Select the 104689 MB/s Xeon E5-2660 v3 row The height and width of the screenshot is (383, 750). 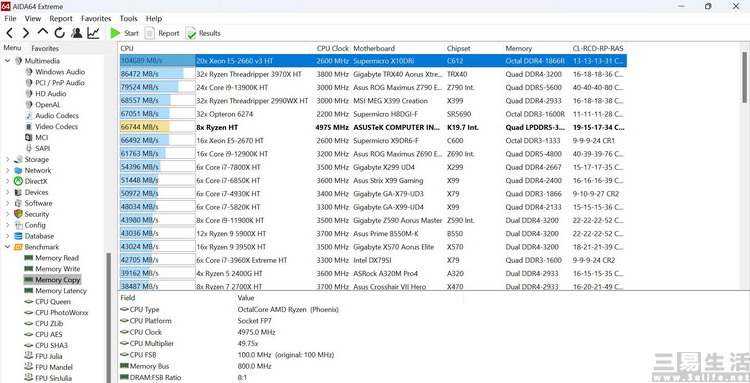(373, 61)
